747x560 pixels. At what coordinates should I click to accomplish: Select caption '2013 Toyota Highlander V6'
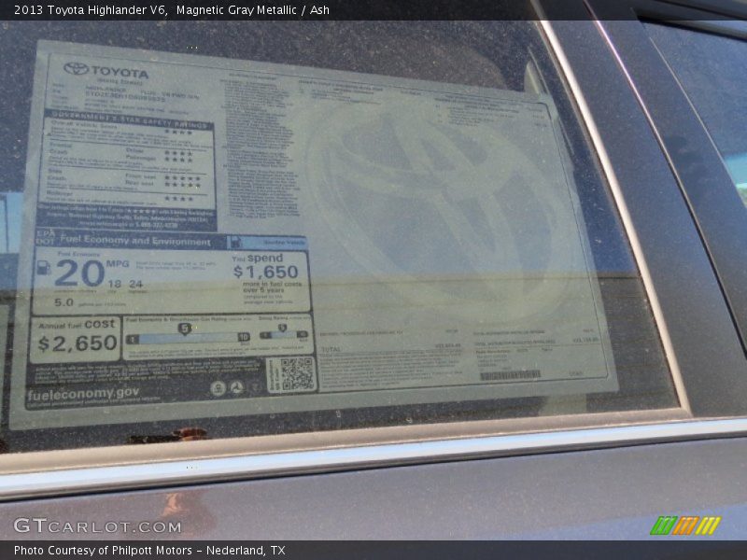pos(91,10)
